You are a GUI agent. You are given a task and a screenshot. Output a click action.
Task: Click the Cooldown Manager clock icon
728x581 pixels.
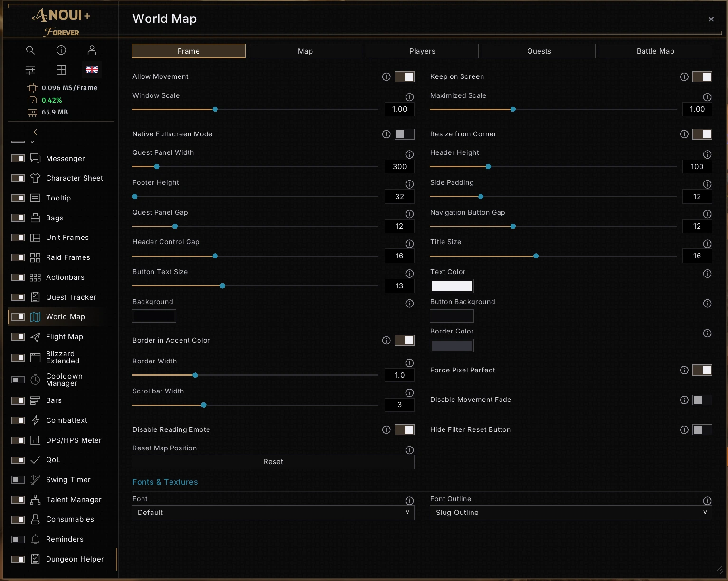point(35,380)
